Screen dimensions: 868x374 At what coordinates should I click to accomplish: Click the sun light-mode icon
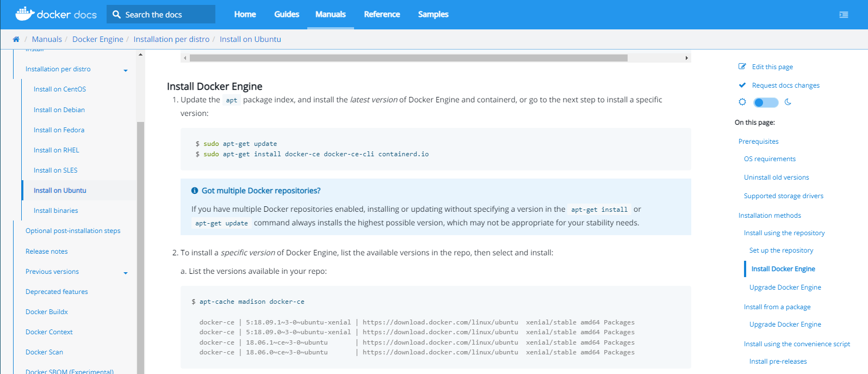742,102
